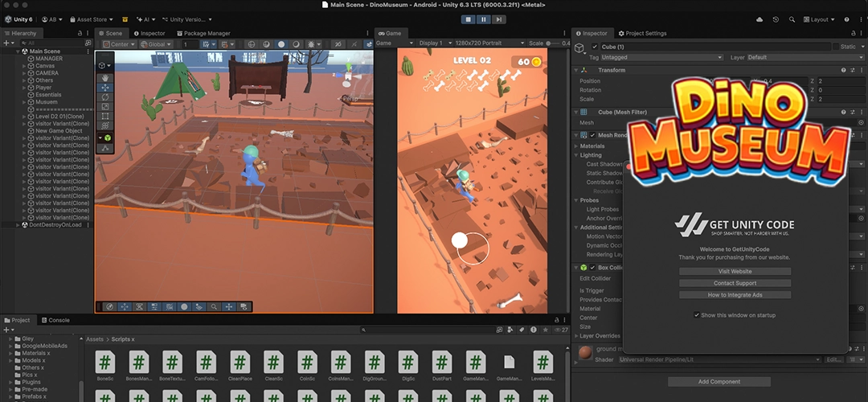The height and width of the screenshot is (402, 868).
Task: Click the Add Component button
Action: point(719,381)
